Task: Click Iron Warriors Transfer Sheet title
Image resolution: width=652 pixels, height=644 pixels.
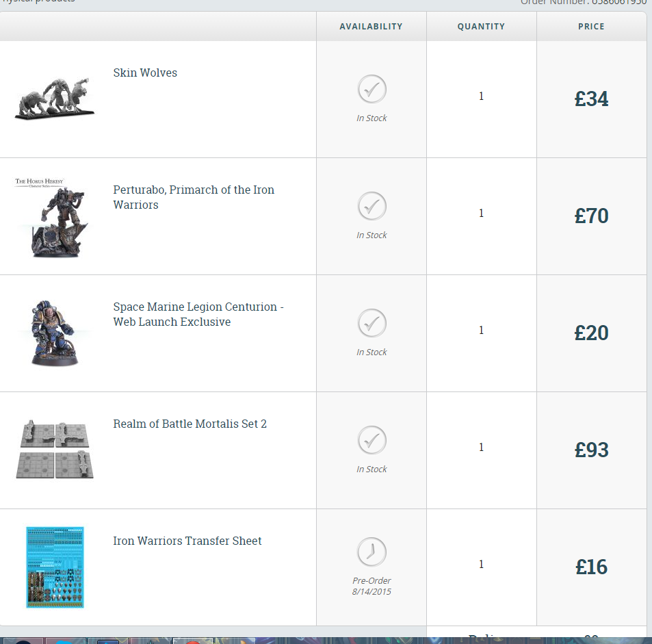Action: [x=187, y=541]
